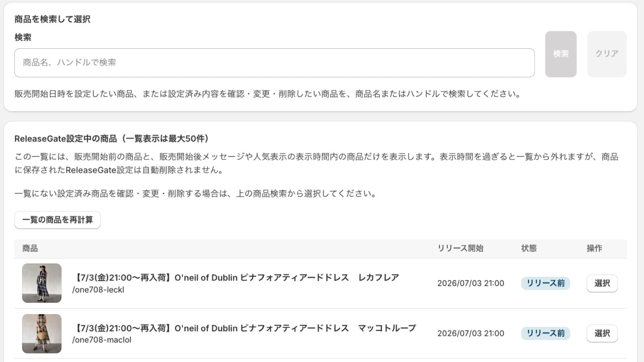Select the レカフレア product with 選択 button

pos(602,283)
